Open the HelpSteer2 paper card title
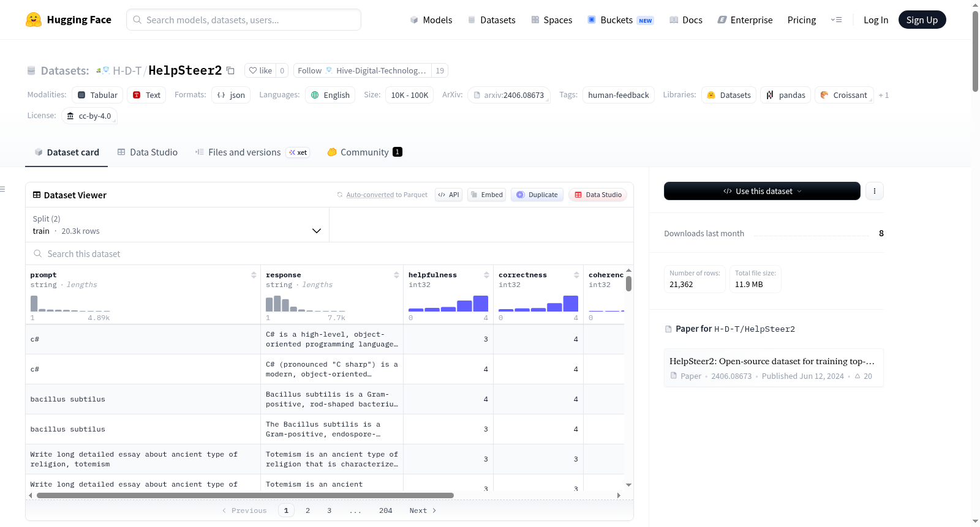The width and height of the screenshot is (980, 527). click(772, 361)
